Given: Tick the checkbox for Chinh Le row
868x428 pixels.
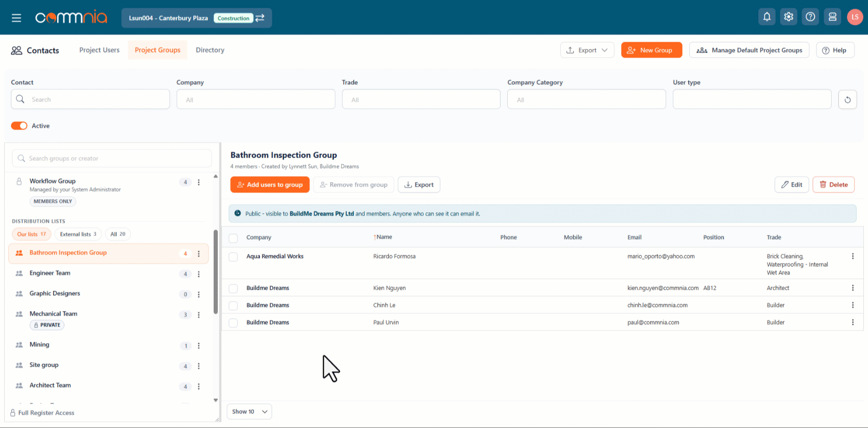Looking at the screenshot, I should (233, 306).
